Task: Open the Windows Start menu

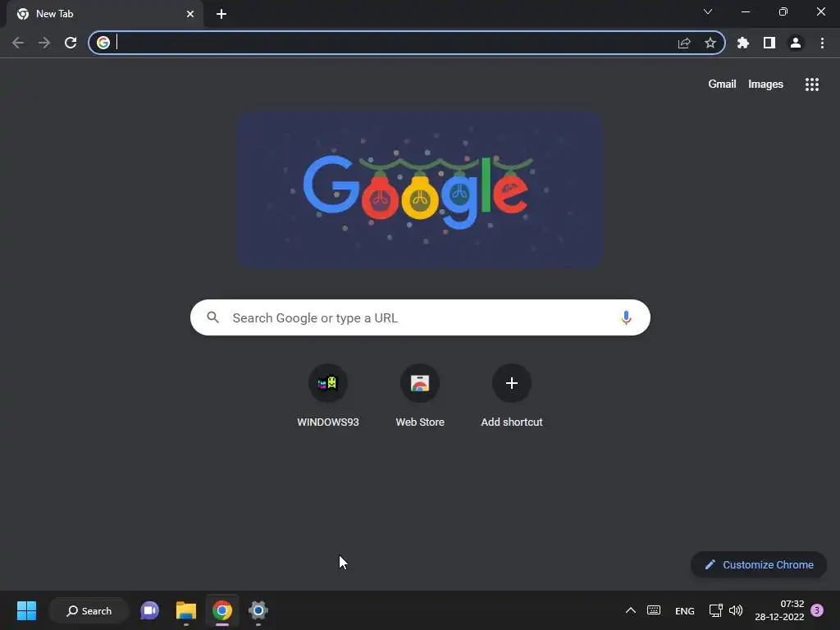Action: (x=26, y=610)
